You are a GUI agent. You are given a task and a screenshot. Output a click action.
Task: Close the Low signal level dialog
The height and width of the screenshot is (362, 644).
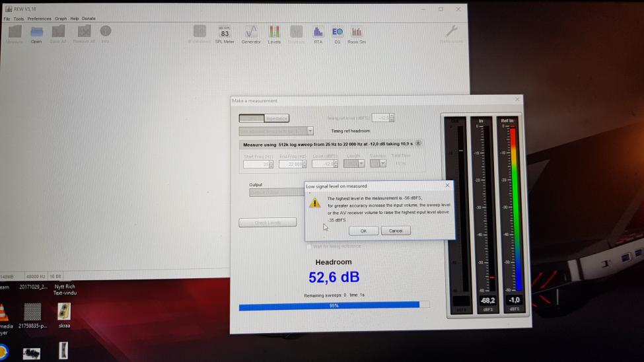447,186
